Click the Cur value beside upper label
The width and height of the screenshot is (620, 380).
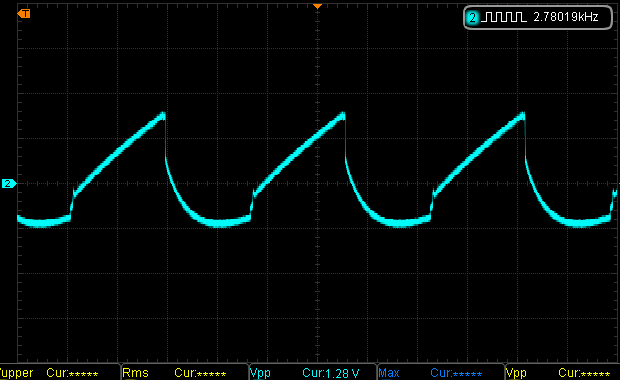pyautogui.click(x=72, y=373)
